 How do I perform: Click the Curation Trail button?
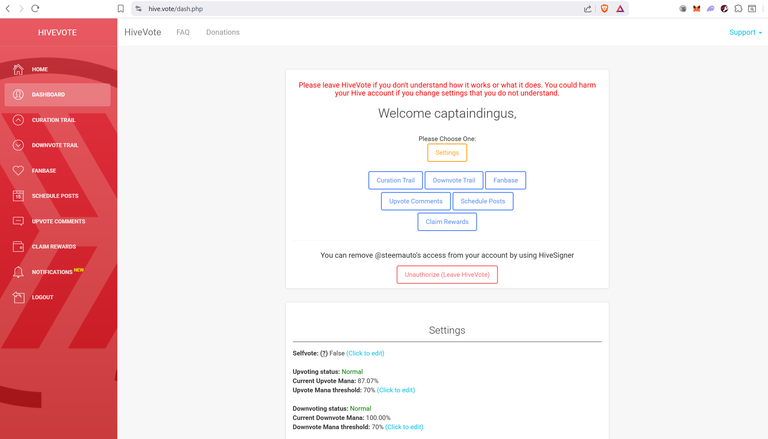click(395, 180)
